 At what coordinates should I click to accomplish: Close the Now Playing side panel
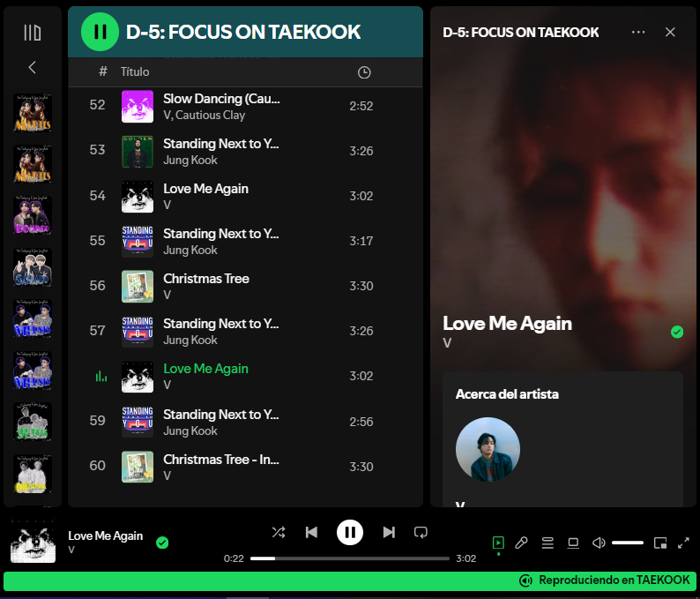point(670,32)
